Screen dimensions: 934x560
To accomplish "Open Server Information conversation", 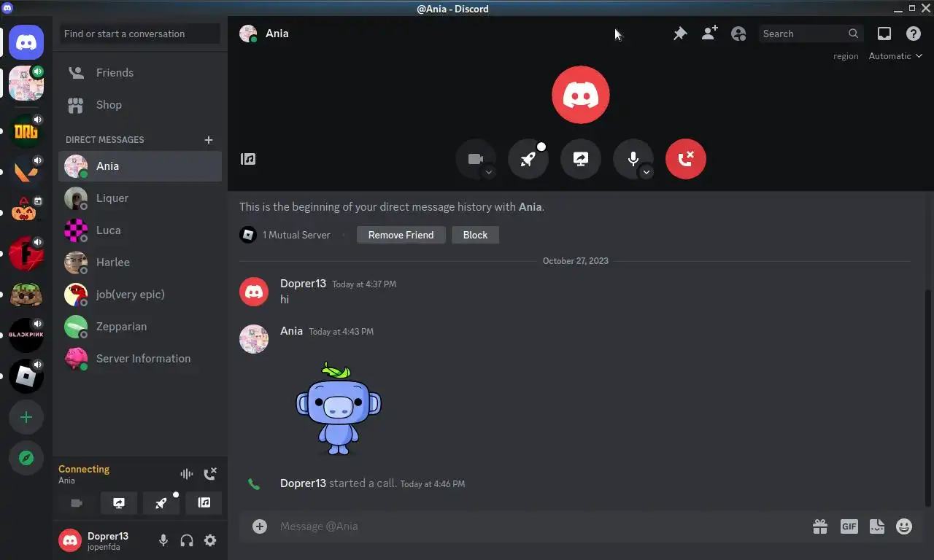I will pos(140,359).
